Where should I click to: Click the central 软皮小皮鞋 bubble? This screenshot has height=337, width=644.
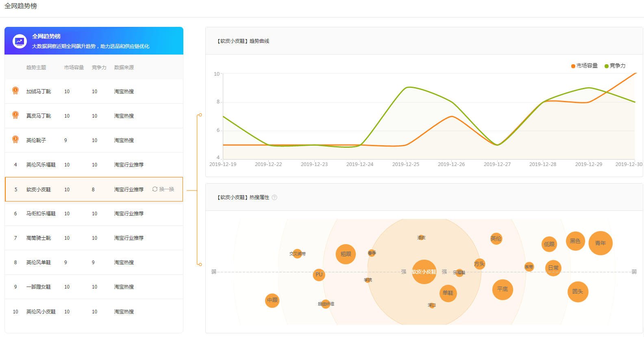coord(424,272)
